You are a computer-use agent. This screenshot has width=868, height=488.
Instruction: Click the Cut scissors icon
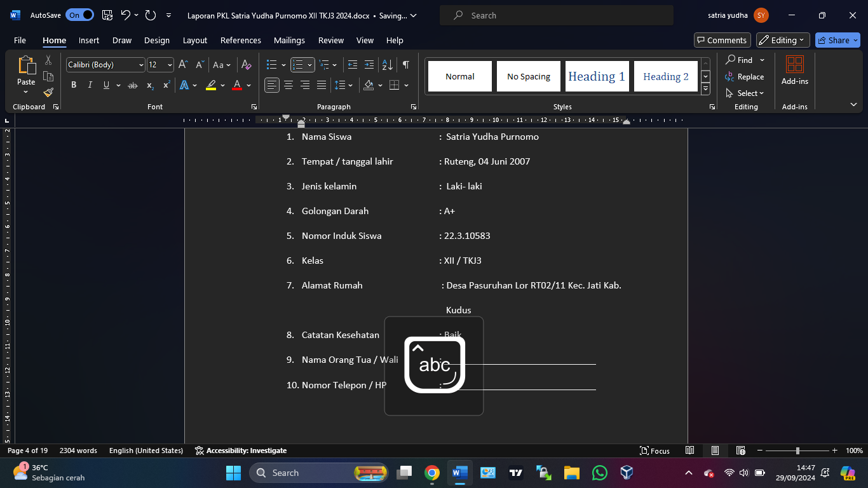click(48, 60)
